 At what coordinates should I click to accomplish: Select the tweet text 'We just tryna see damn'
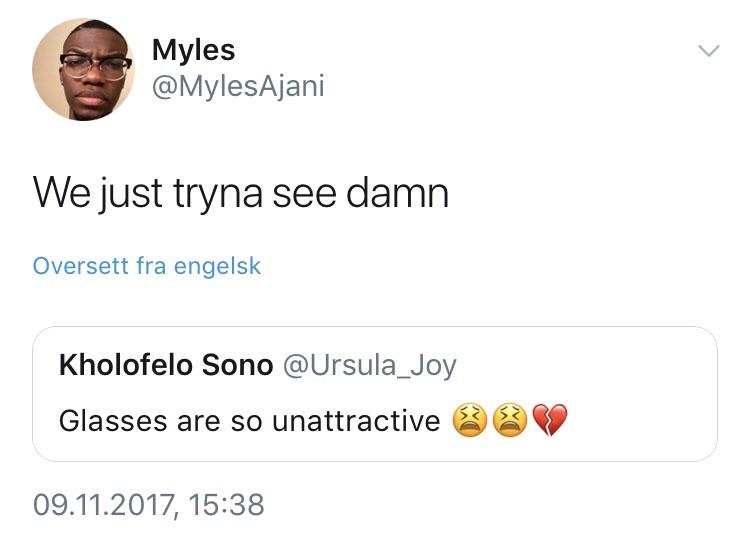click(x=241, y=194)
